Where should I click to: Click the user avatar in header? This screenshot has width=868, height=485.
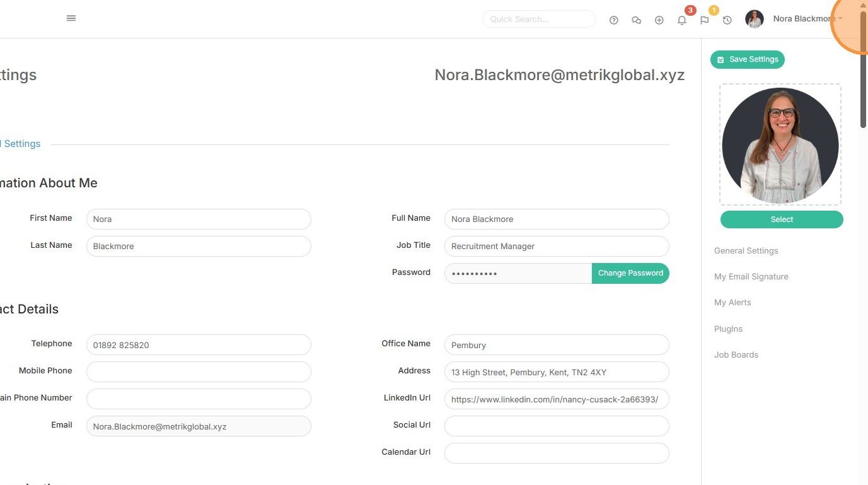[x=754, y=19]
